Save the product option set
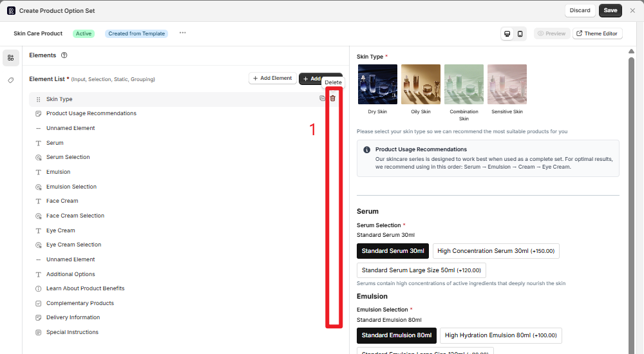The image size is (644, 354). click(x=610, y=10)
